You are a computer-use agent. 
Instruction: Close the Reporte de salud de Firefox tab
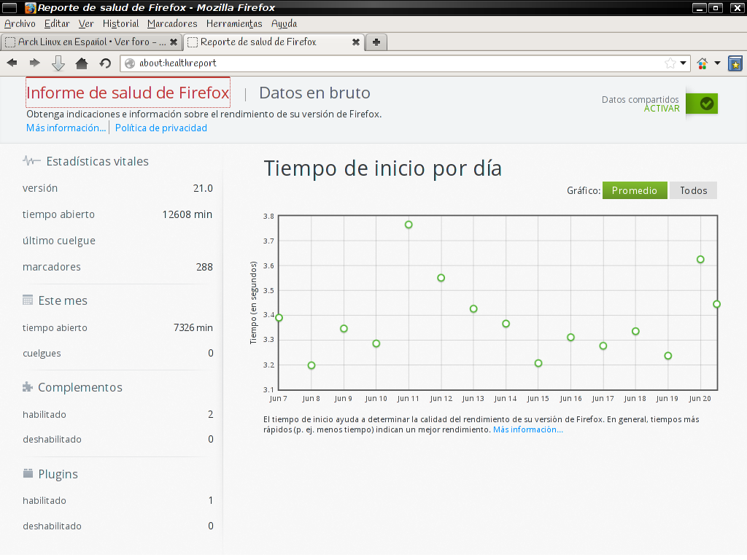coord(355,42)
